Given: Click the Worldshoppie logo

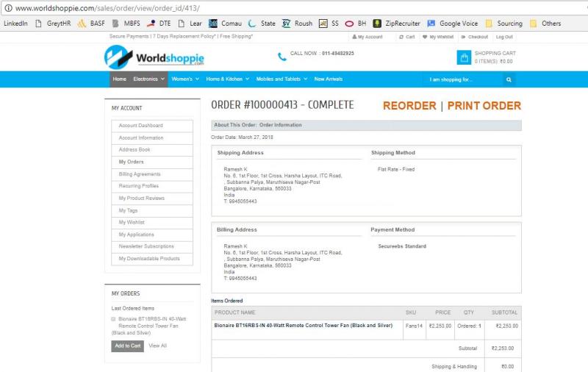Looking at the screenshot, I should pos(154,57).
